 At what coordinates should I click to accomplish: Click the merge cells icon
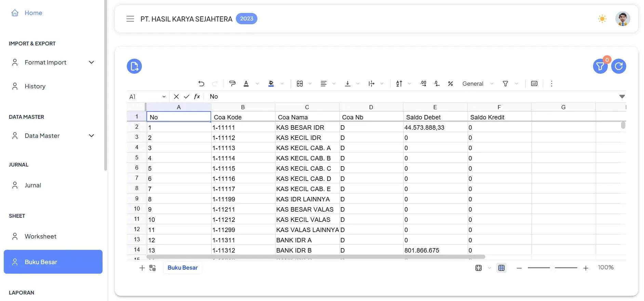pyautogui.click(x=300, y=84)
